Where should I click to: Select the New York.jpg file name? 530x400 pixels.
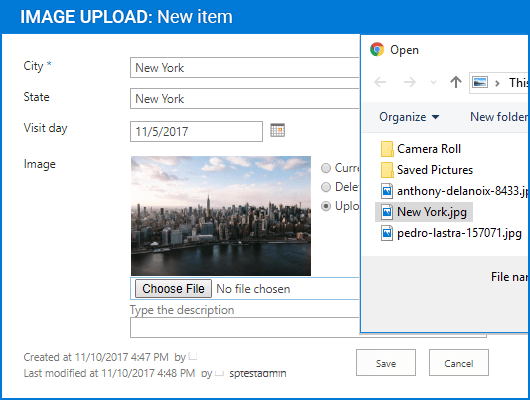click(x=432, y=212)
